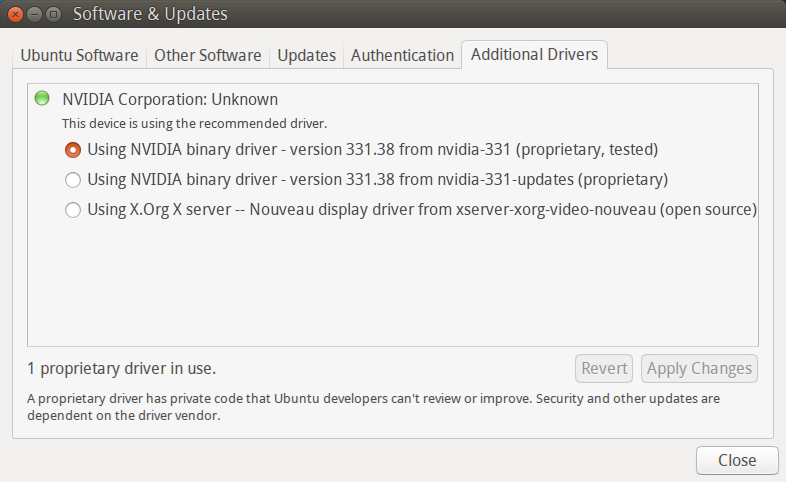This screenshot has height=482, width=786.
Task: Click the recommended driver status message
Action: [194, 123]
